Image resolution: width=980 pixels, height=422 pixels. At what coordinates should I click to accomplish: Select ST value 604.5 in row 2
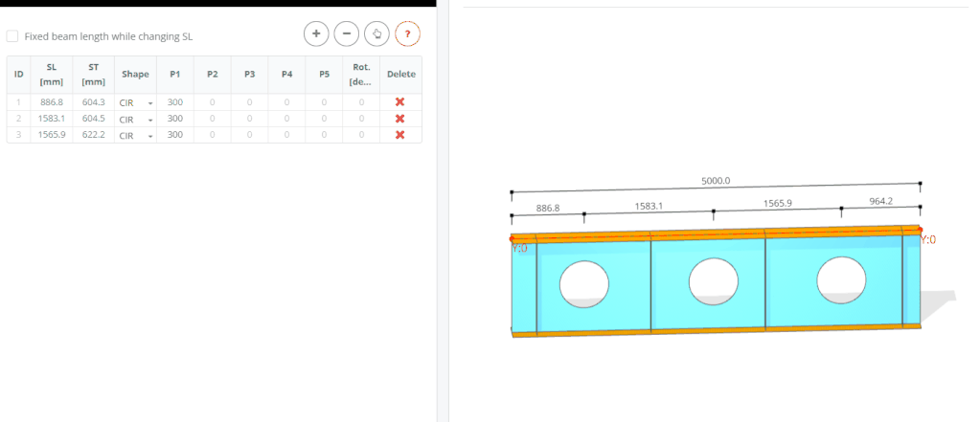pyautogui.click(x=94, y=119)
